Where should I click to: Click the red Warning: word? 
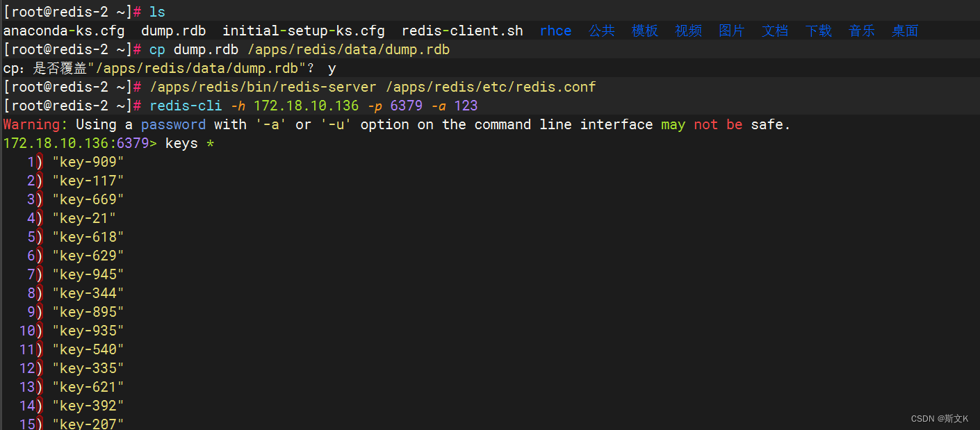[x=35, y=124]
